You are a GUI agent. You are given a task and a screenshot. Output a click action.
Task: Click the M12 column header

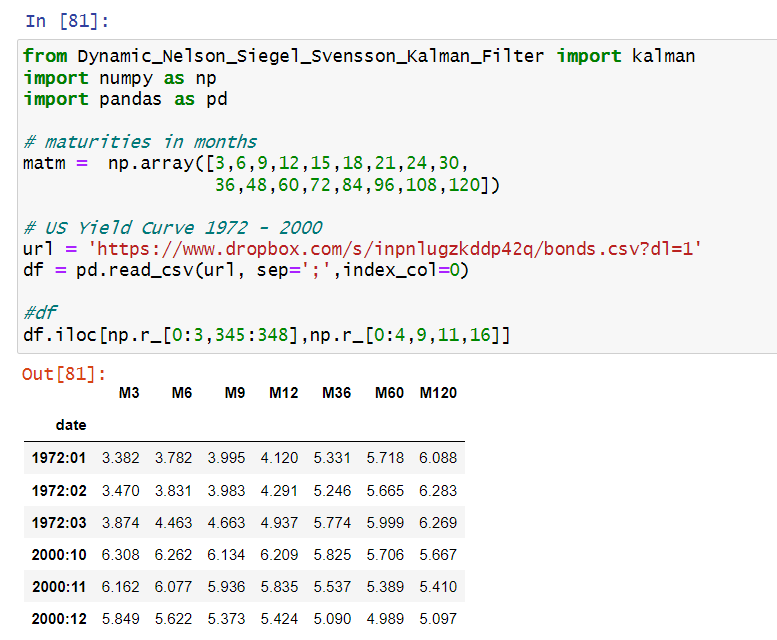click(283, 393)
